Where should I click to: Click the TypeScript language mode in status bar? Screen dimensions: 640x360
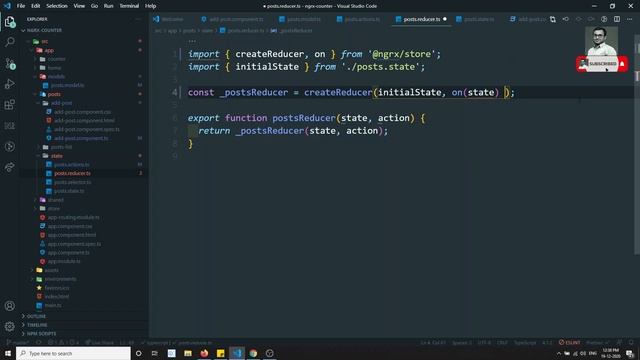pos(525,342)
